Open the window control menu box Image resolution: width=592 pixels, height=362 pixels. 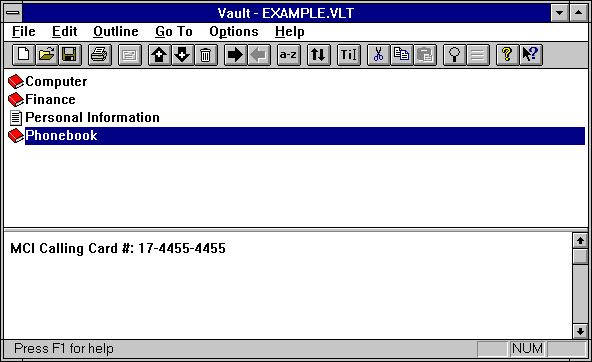[x=13, y=13]
